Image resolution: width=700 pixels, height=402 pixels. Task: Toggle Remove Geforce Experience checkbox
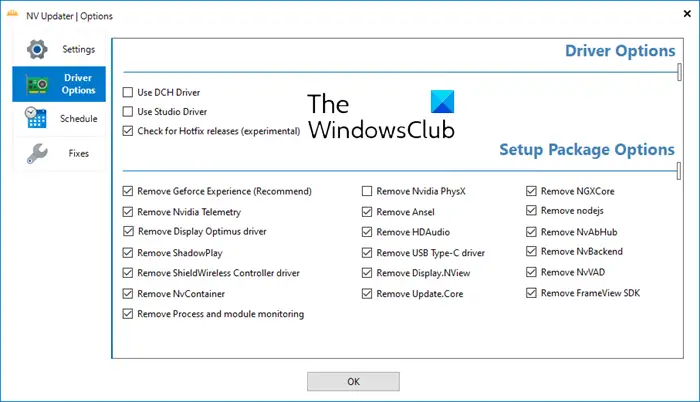click(127, 191)
